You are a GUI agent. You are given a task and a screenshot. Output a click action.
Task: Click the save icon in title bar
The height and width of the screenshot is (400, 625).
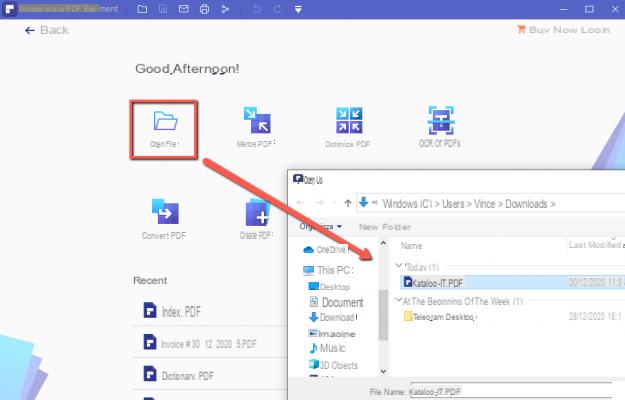coord(163,9)
